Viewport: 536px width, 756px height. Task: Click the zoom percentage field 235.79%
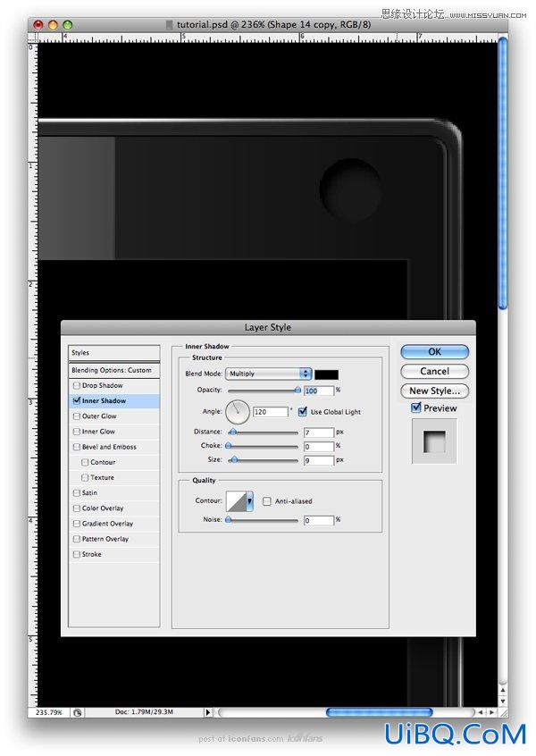pyautogui.click(x=48, y=712)
